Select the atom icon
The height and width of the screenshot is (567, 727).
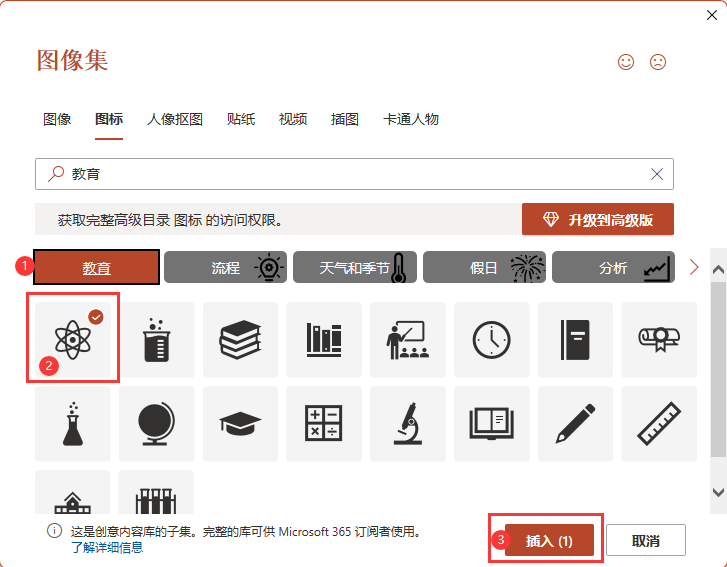tap(73, 340)
